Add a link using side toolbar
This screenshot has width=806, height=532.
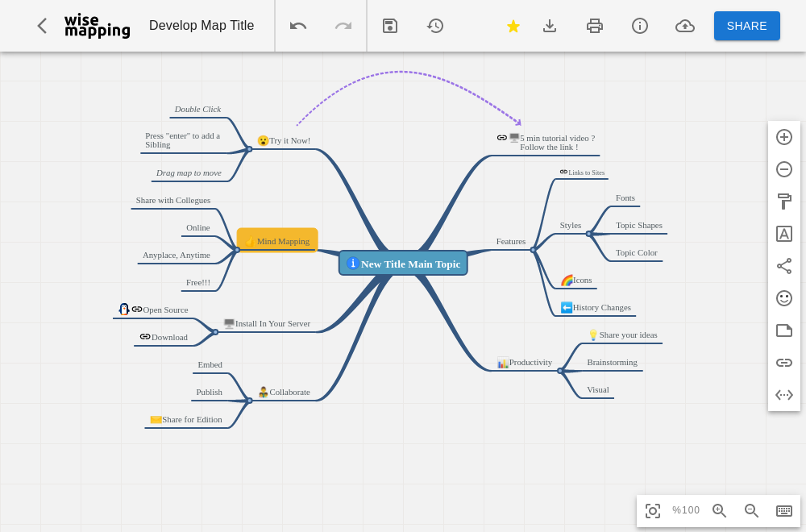[x=784, y=363]
